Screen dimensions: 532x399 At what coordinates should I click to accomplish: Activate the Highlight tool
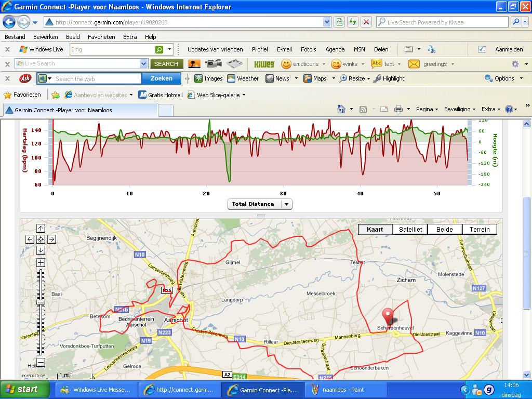coord(389,79)
